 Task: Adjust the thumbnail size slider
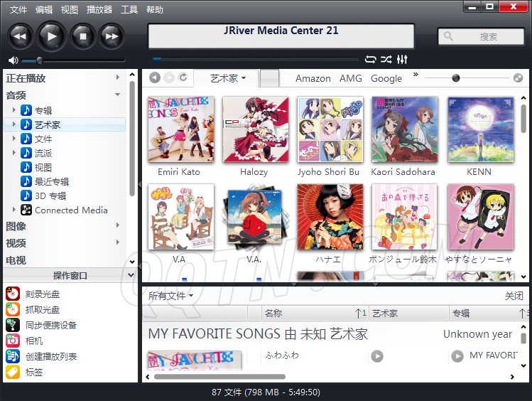pyautogui.click(x=456, y=78)
